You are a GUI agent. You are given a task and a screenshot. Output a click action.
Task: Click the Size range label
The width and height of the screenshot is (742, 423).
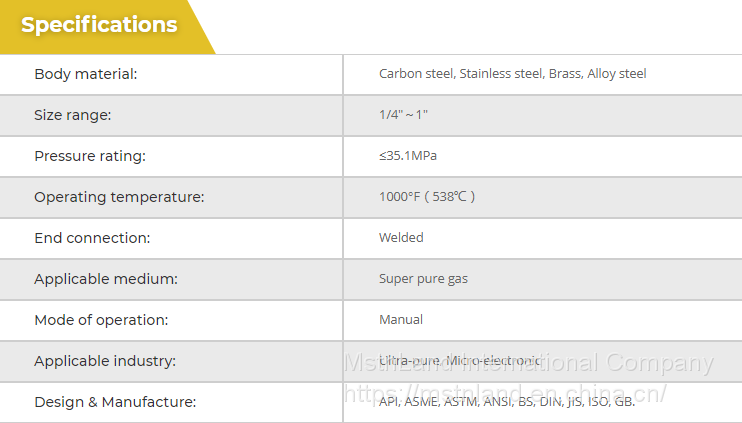pos(73,115)
